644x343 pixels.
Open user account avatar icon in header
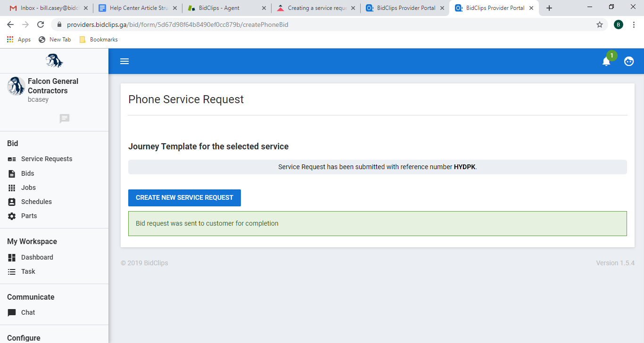[x=629, y=61]
